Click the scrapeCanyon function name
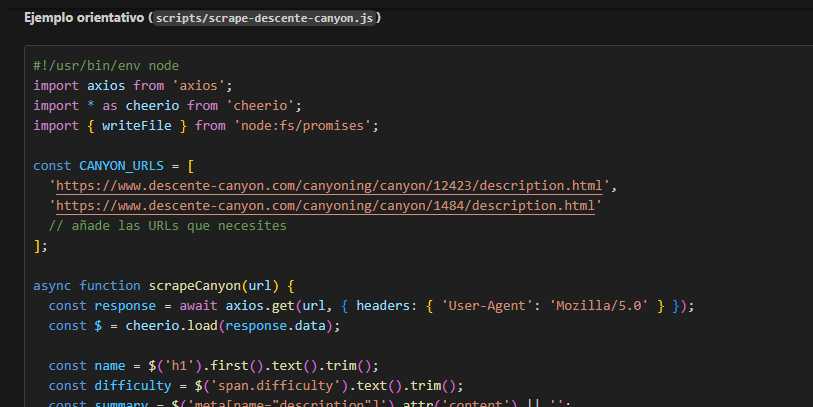The height and width of the screenshot is (407, 813). [195, 285]
